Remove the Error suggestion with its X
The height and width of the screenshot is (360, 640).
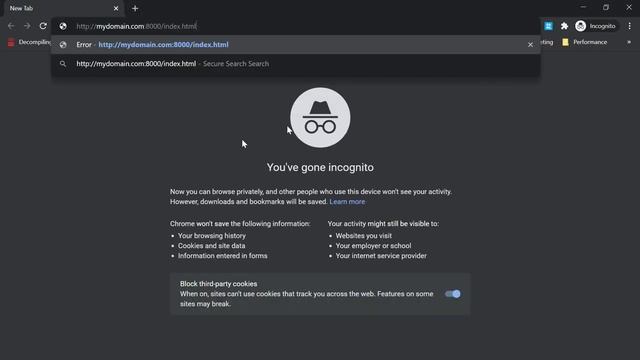pyautogui.click(x=530, y=44)
